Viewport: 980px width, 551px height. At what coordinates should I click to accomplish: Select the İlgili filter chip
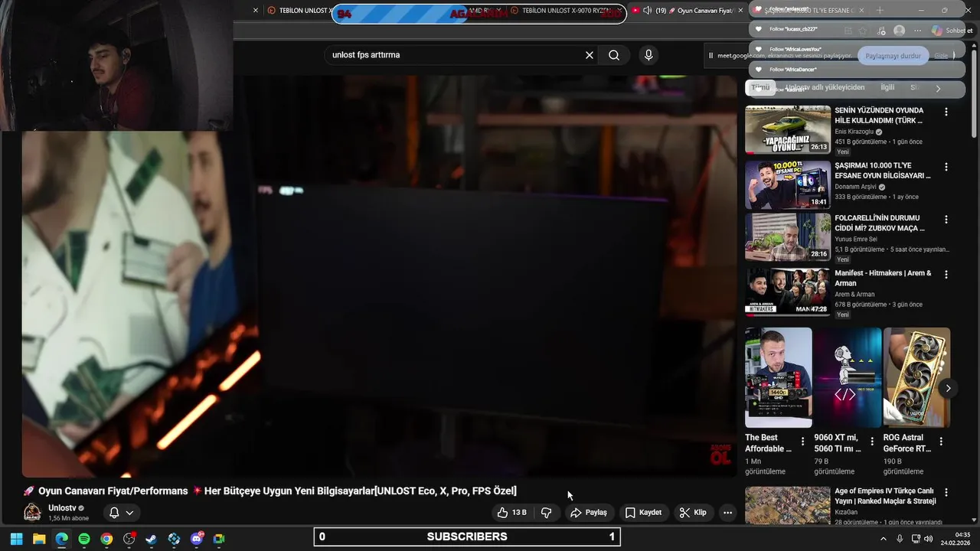tap(887, 88)
